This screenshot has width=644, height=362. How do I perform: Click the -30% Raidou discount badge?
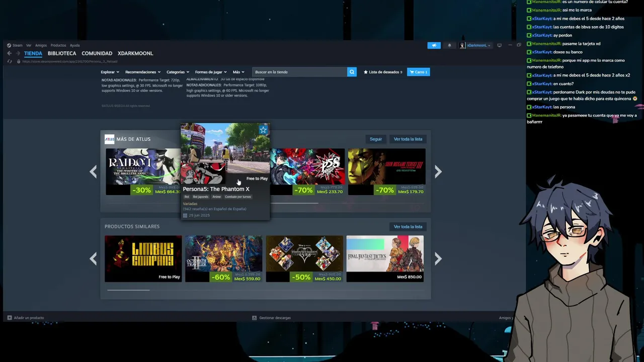(x=142, y=190)
